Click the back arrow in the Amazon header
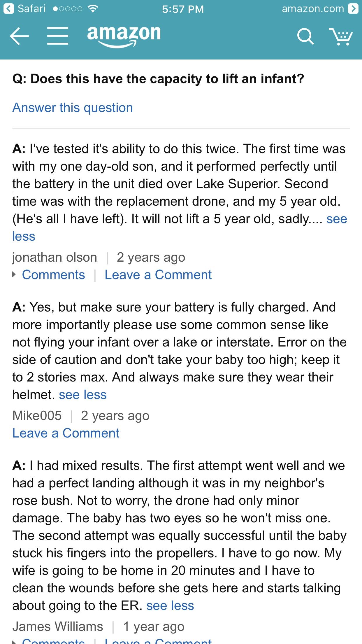This screenshot has width=362, height=644. [19, 36]
